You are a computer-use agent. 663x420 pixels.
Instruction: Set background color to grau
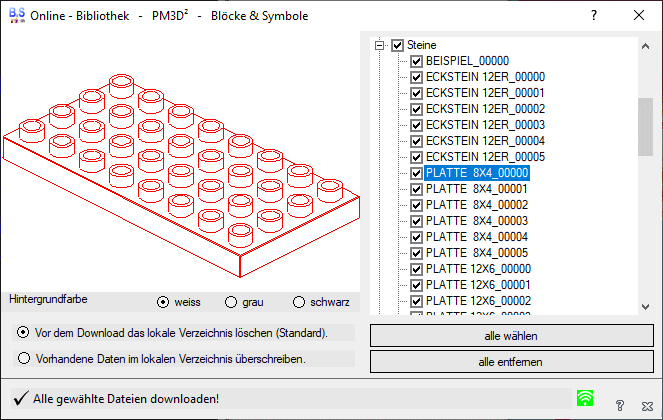231,302
